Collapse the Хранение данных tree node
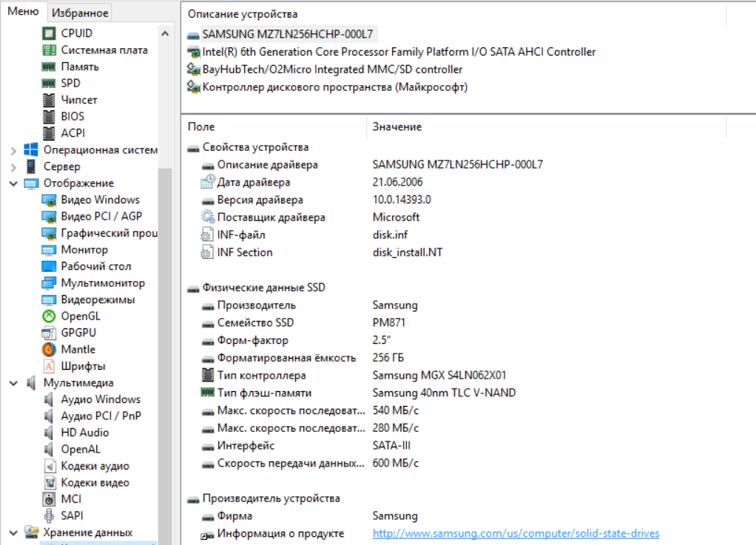The height and width of the screenshot is (545, 756). [x=13, y=533]
